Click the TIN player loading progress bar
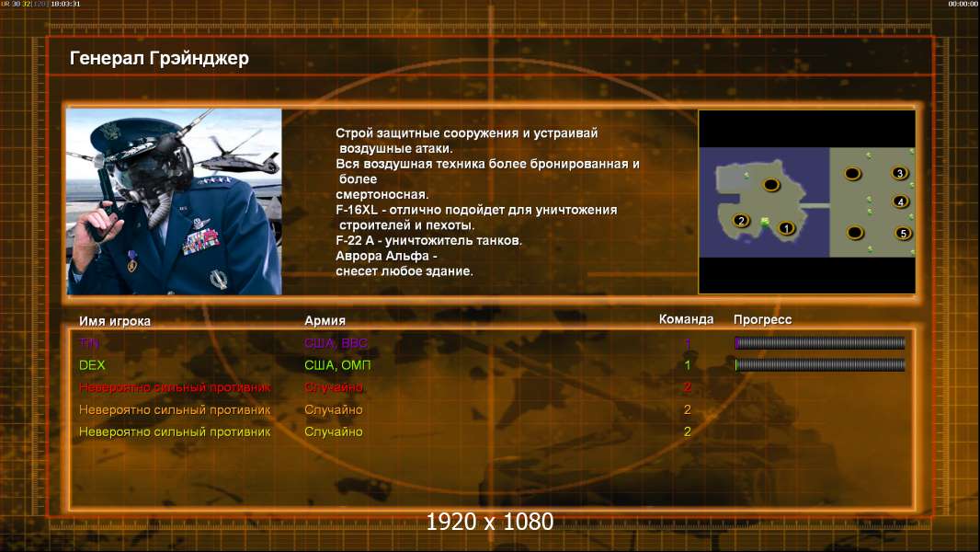The height and width of the screenshot is (552, 980). click(x=819, y=342)
